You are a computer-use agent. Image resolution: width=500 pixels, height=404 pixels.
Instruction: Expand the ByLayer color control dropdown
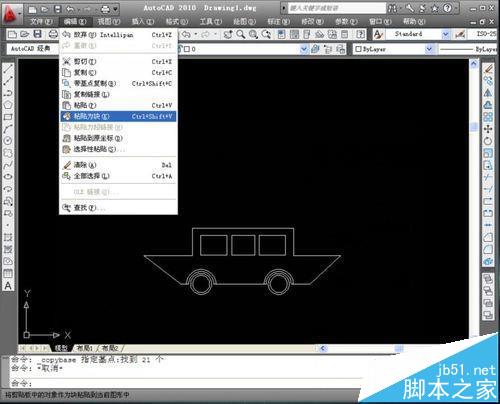tap(430, 49)
